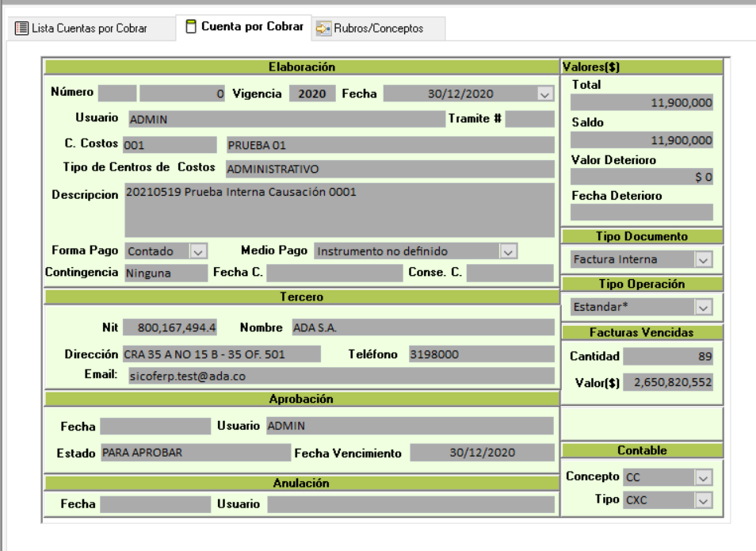Open the Concepto dropdown in Contable

click(703, 477)
